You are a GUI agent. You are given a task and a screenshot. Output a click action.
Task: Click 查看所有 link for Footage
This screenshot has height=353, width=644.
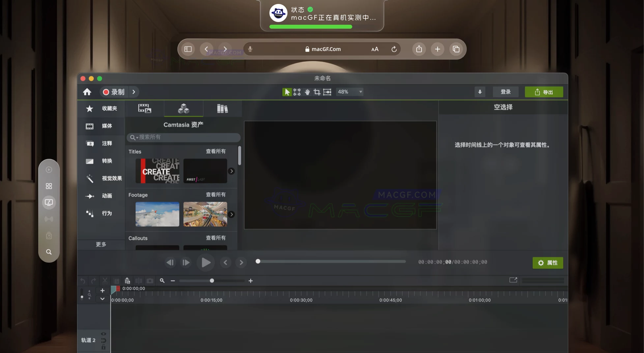click(x=216, y=195)
